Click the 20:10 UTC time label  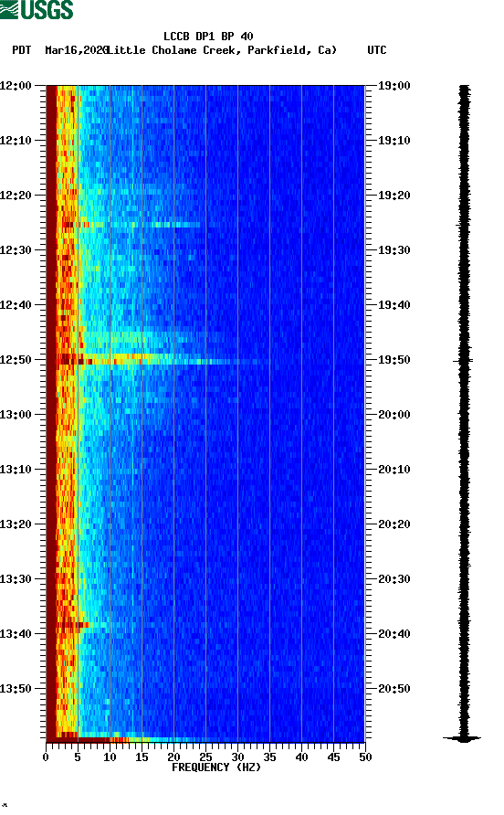click(394, 470)
